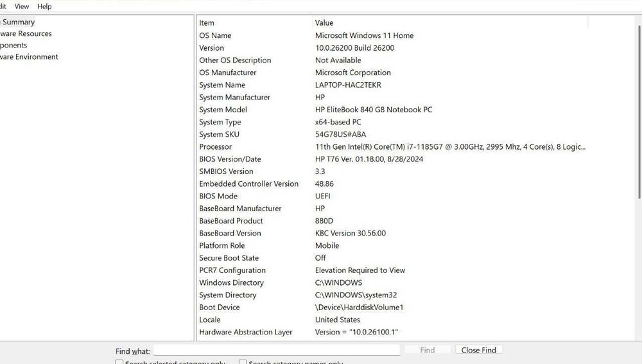
Task: Select the System Name row
Action: click(392, 85)
